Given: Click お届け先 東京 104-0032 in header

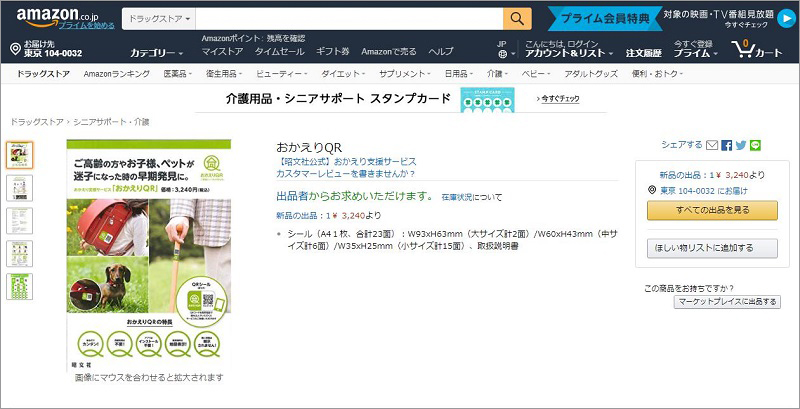Looking at the screenshot, I should pyautogui.click(x=53, y=49).
